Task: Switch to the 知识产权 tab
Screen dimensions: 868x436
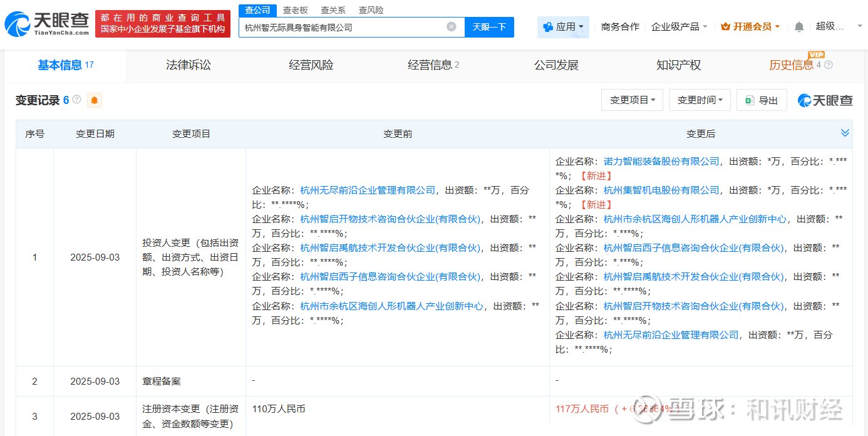Action: tap(678, 65)
